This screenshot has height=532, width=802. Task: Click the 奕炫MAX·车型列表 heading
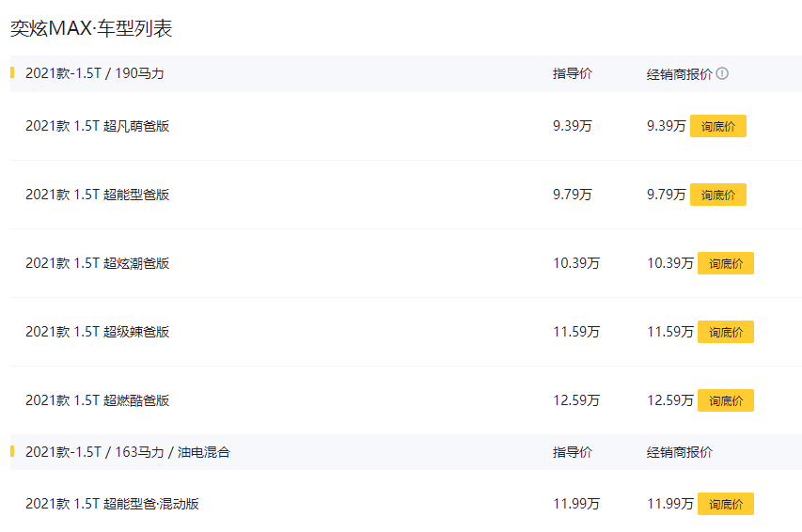click(x=91, y=28)
